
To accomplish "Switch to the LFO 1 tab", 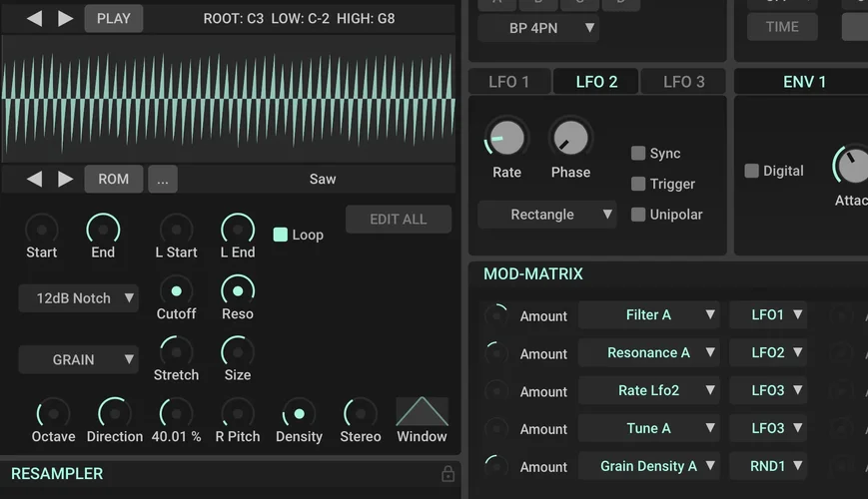I will pos(509,82).
